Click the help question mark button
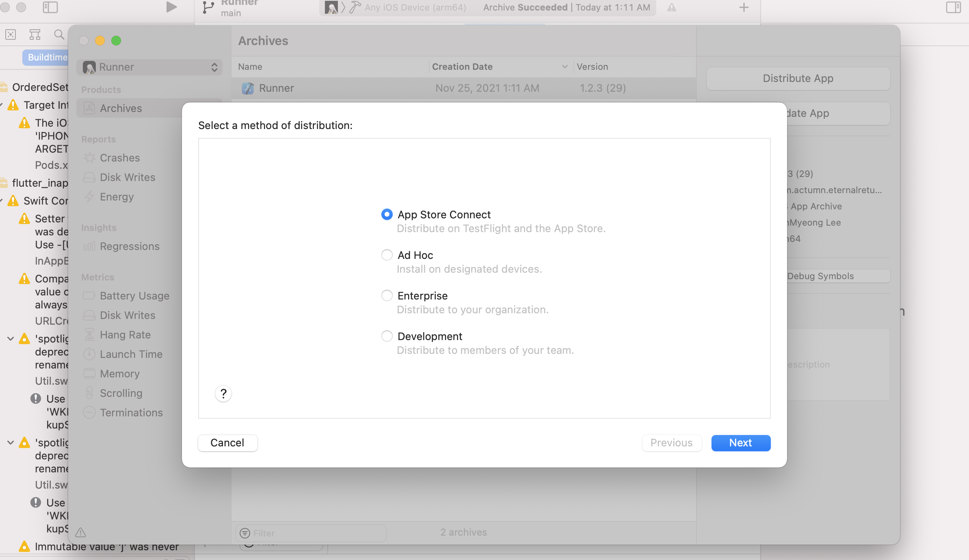 (223, 393)
